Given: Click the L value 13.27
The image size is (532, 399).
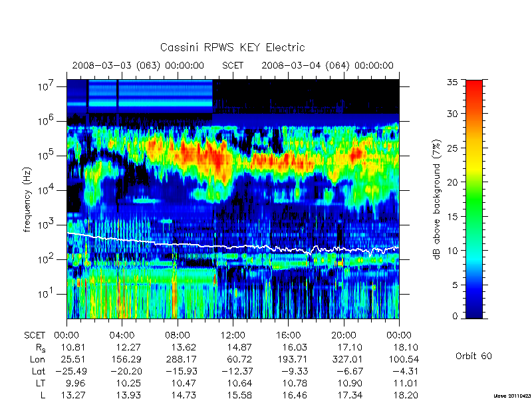Looking at the screenshot, I should 73,395.
